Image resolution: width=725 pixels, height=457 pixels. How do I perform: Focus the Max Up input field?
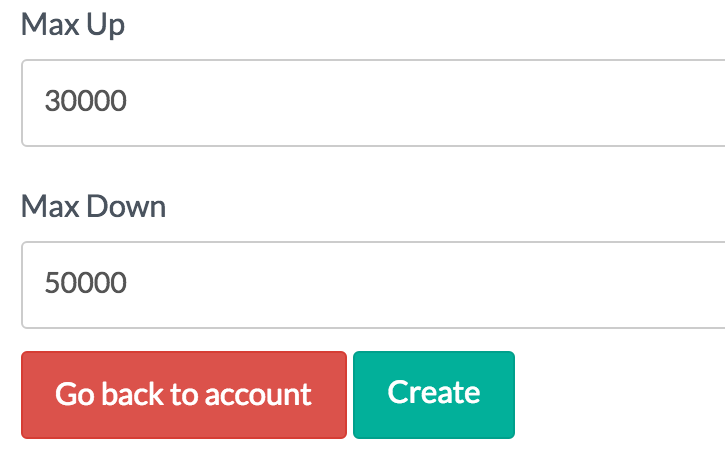pos(372,102)
